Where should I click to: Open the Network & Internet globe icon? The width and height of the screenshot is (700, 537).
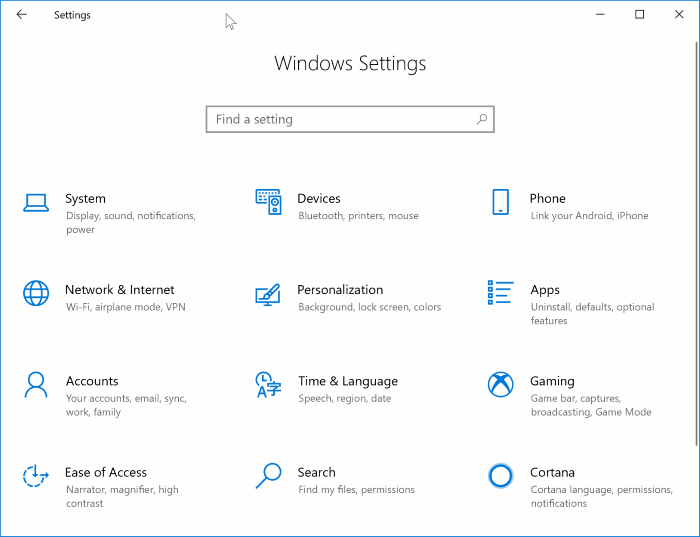(x=36, y=293)
